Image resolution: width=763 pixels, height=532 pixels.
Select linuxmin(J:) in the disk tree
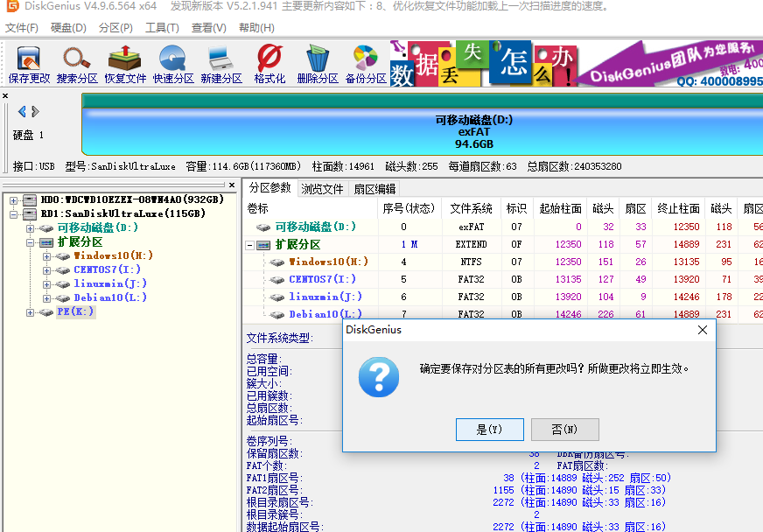(x=110, y=283)
